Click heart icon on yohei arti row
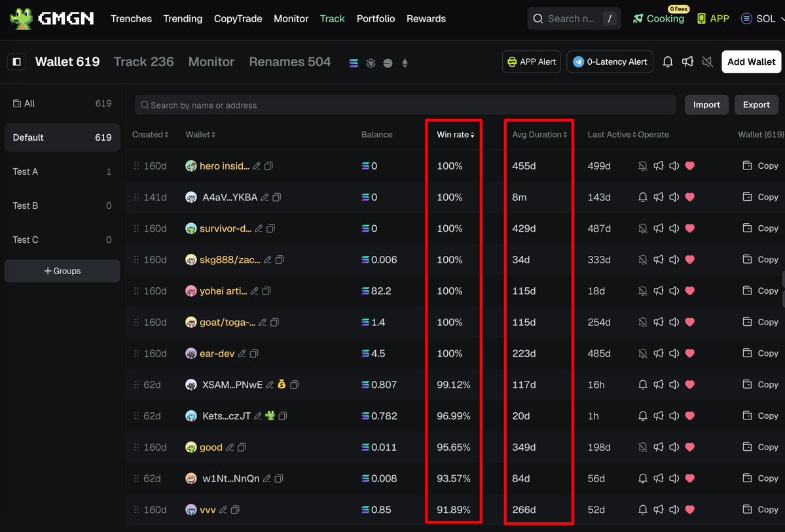This screenshot has width=785, height=532. click(x=689, y=291)
